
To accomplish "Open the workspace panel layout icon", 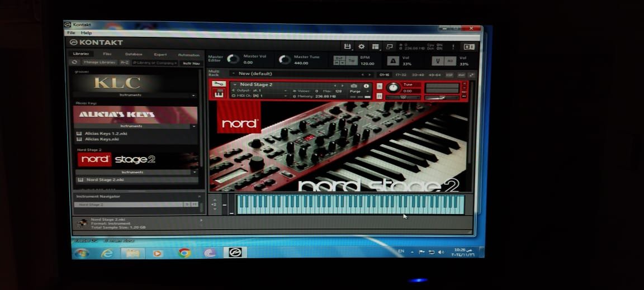I will (x=376, y=46).
